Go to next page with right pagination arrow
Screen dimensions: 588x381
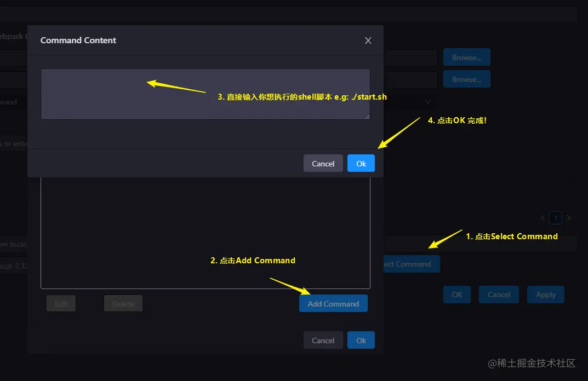pyautogui.click(x=569, y=218)
